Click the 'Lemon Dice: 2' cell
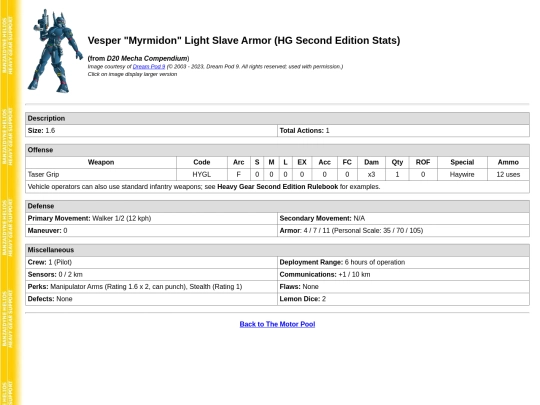 tap(403, 299)
